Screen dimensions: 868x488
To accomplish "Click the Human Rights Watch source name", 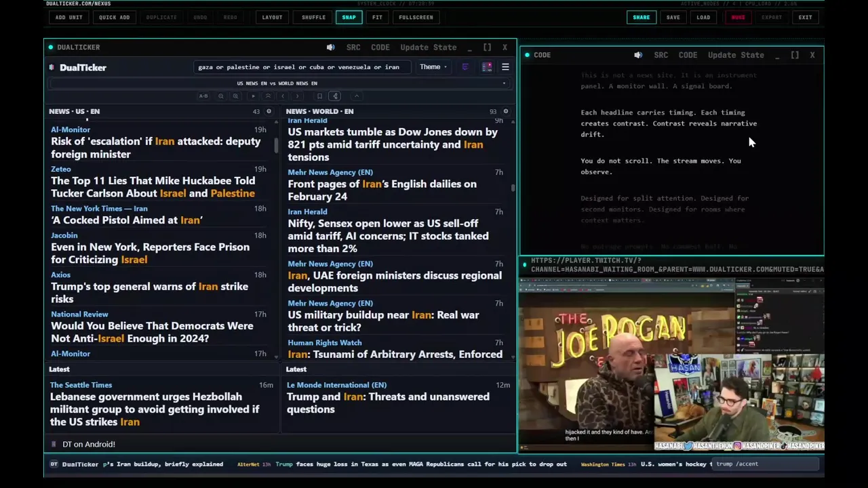I will pos(325,343).
